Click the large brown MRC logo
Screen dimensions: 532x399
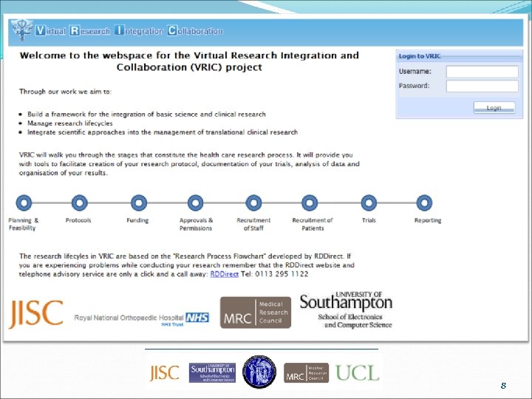pyautogui.click(x=256, y=313)
